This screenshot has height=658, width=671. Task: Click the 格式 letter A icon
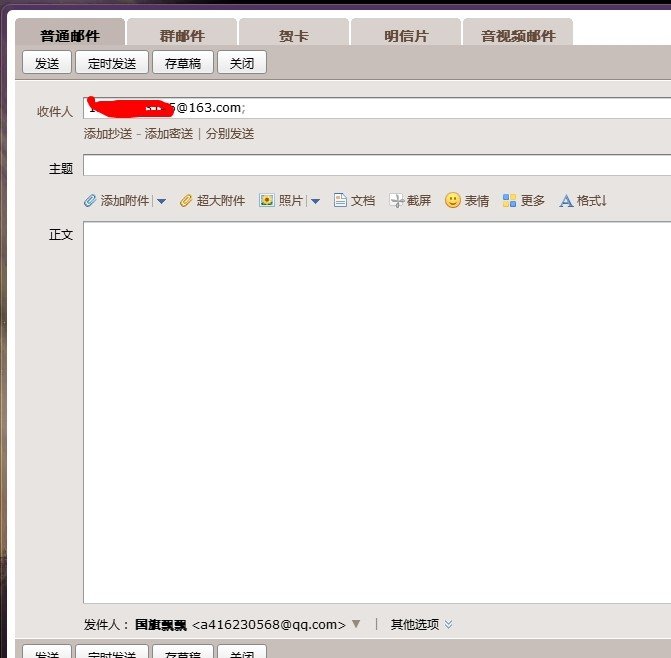tap(566, 200)
